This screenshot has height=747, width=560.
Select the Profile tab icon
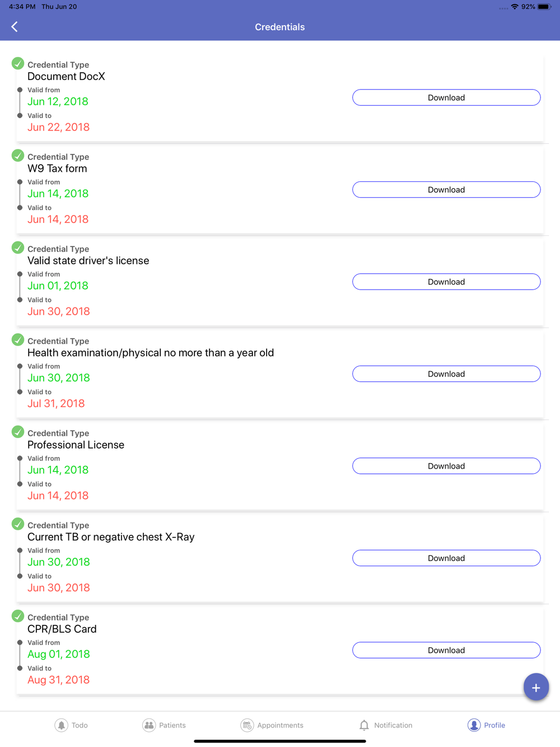pyautogui.click(x=474, y=725)
